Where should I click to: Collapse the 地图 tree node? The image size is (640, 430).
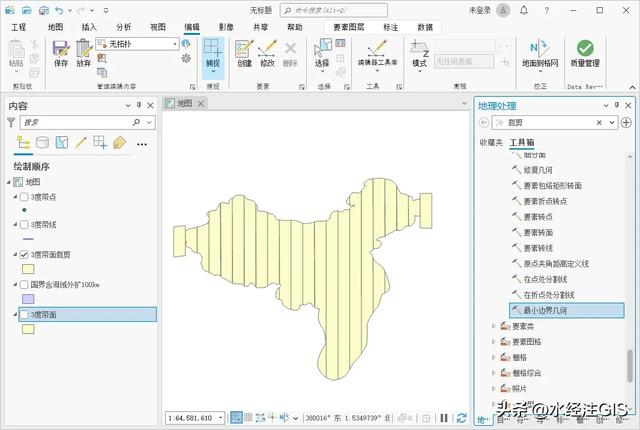(x=9, y=182)
